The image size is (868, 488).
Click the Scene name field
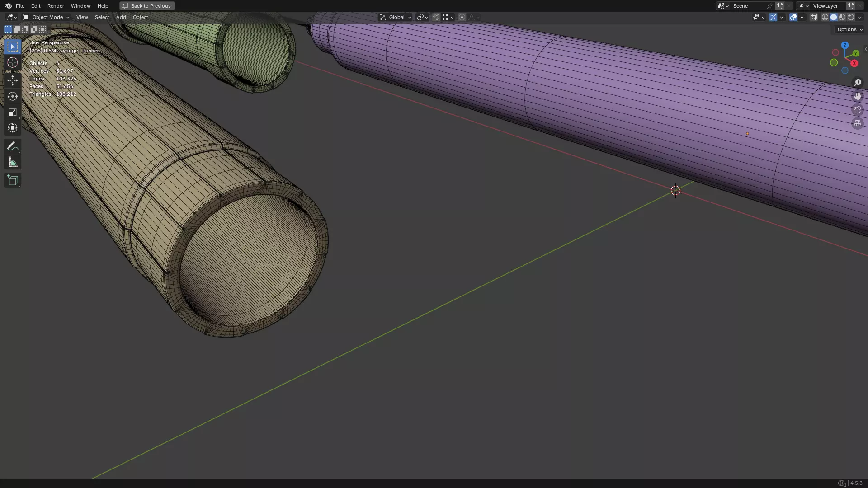pos(748,6)
